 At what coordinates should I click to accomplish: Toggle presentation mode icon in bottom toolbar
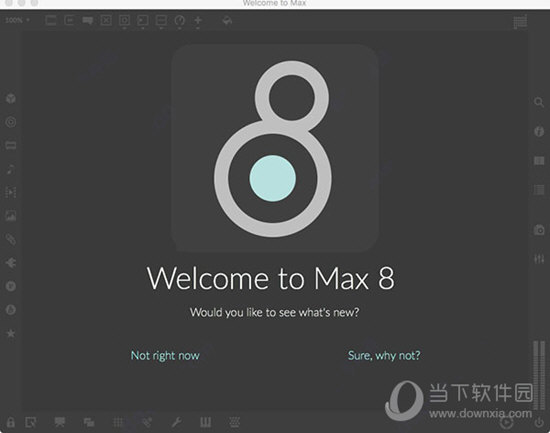[x=60, y=422]
